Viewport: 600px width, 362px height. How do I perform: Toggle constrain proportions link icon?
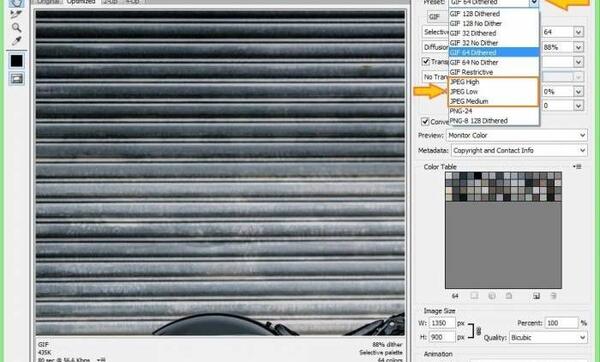[x=478, y=331]
